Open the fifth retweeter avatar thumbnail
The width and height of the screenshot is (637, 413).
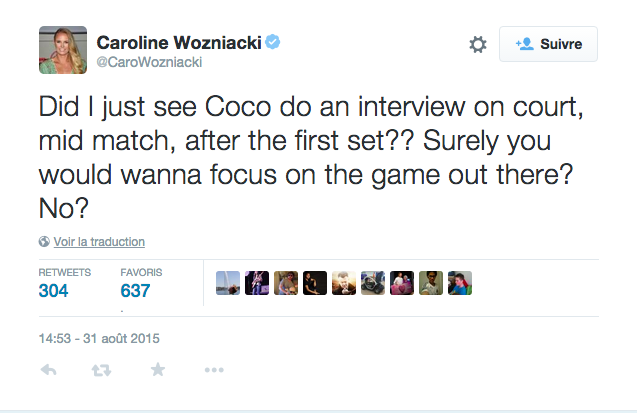(344, 283)
